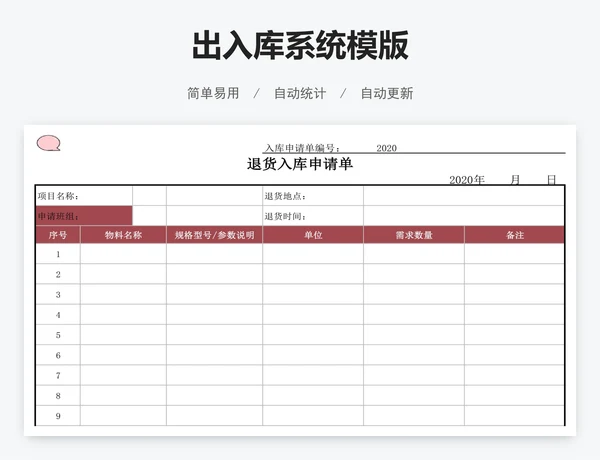The height and width of the screenshot is (460, 600).
Task: Click the 2020 application number value
Action: click(386, 148)
